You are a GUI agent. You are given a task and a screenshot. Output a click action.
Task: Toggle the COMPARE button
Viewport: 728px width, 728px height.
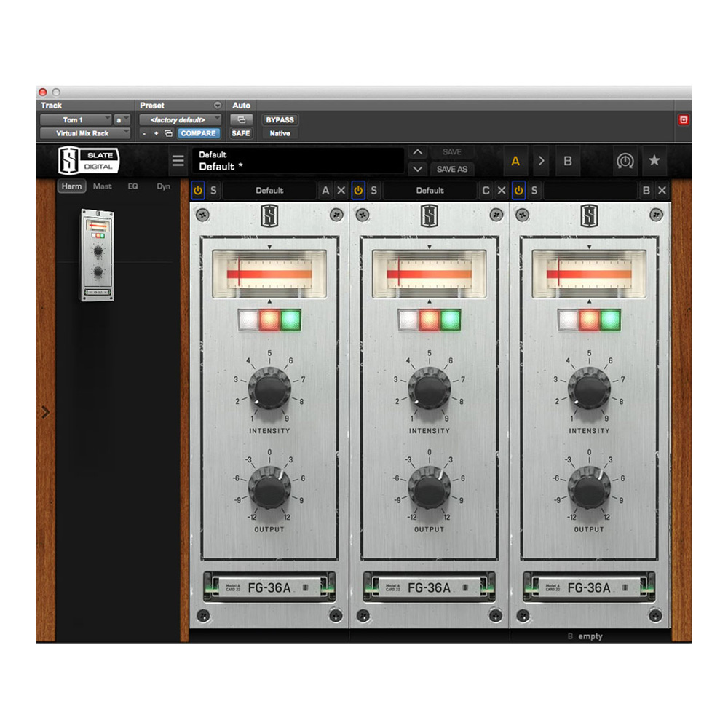pyautogui.click(x=198, y=133)
